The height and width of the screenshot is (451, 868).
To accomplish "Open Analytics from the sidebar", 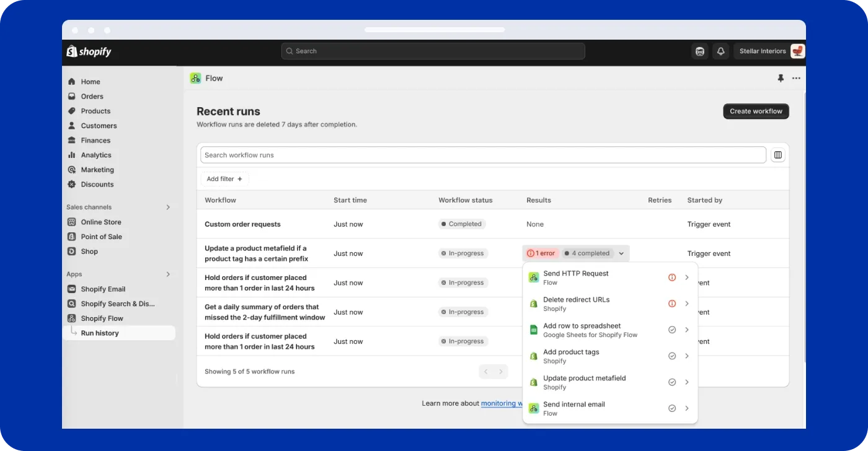I will coord(97,155).
